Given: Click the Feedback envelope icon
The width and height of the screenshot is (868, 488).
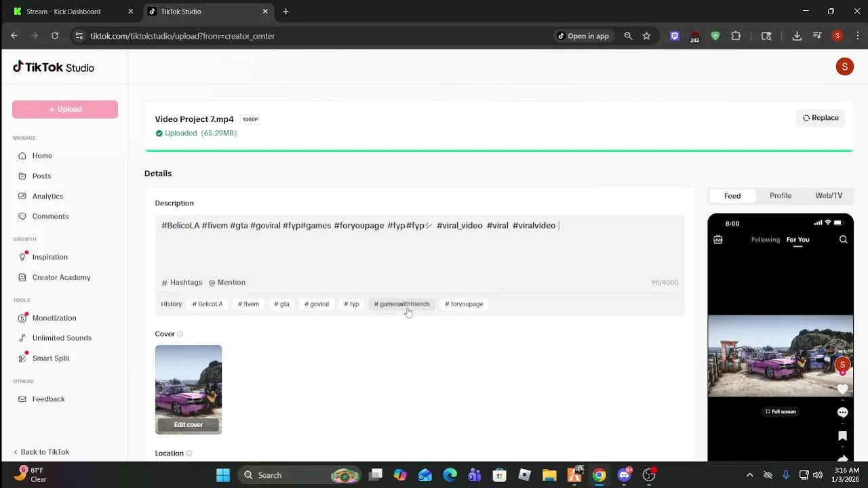Looking at the screenshot, I should click(22, 399).
